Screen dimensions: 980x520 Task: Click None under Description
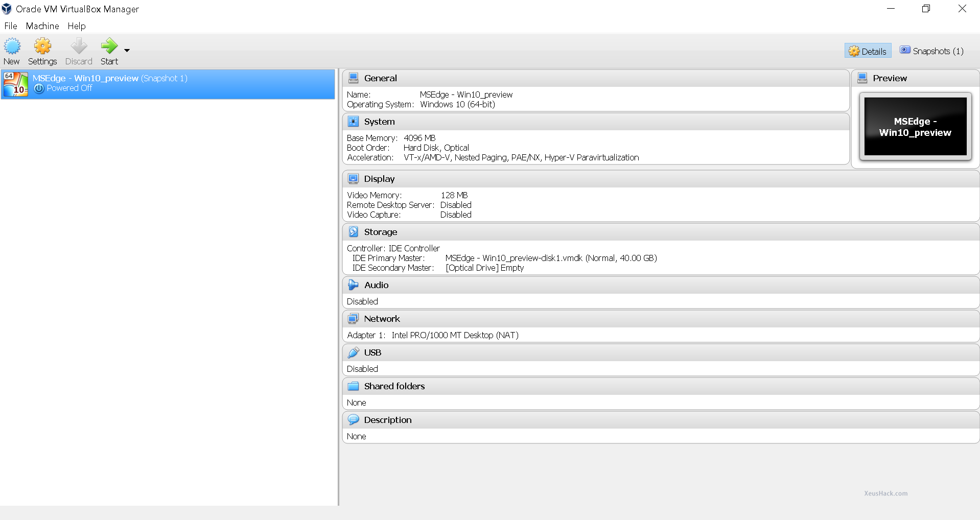click(356, 436)
